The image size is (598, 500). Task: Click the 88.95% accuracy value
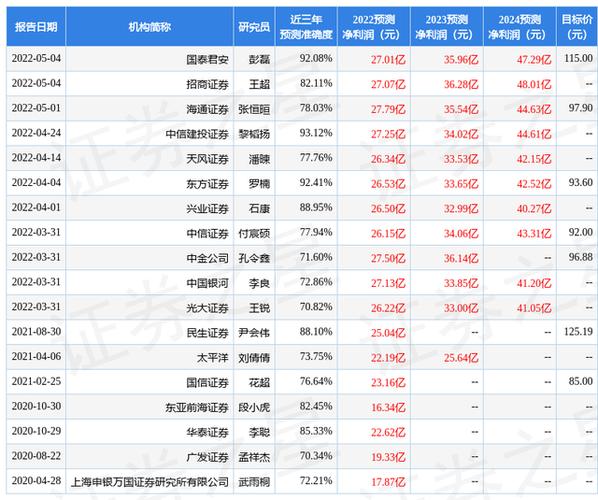pos(316,207)
